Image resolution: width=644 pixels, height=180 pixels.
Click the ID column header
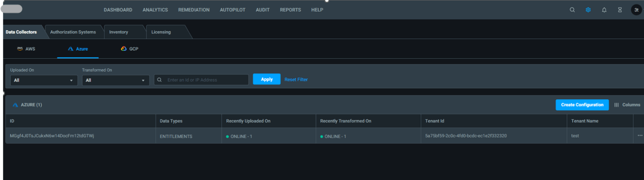pyautogui.click(x=80, y=121)
